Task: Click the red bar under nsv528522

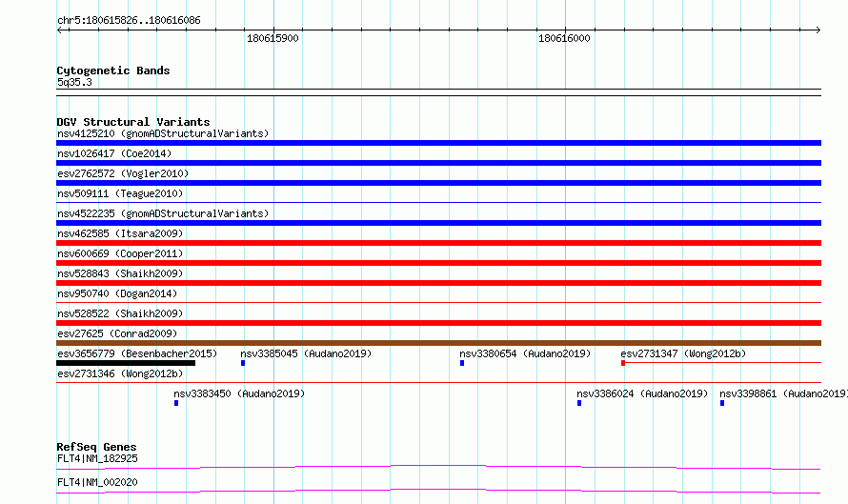Action: [x=438, y=323]
